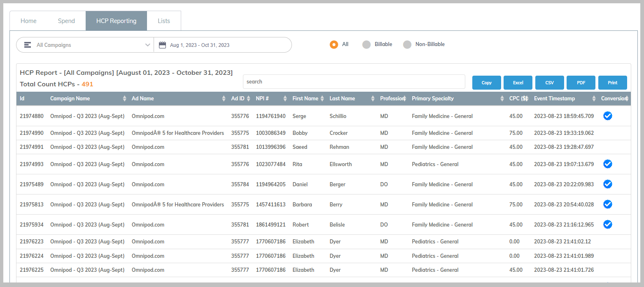The width and height of the screenshot is (644, 287).
Task: Click timestamp 2023-08-23 21:41:01.989
Action: click(564, 256)
